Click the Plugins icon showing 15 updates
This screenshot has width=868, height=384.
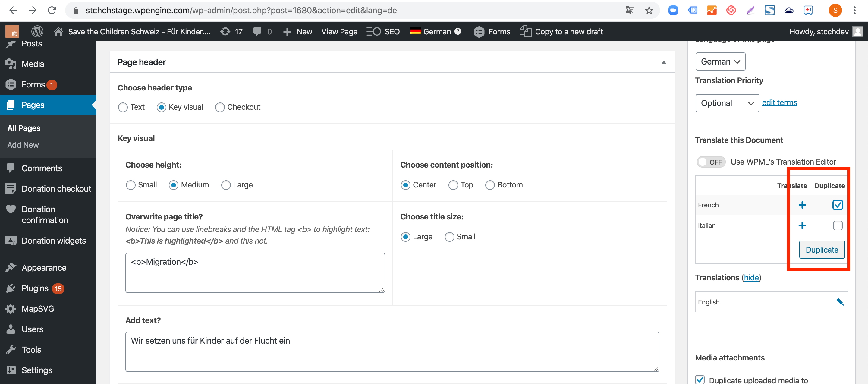[x=11, y=288]
